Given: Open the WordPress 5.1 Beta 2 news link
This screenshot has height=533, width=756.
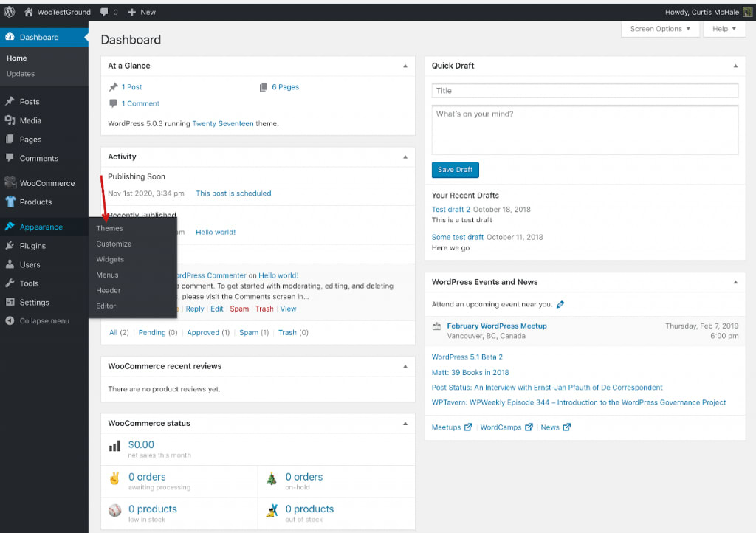Looking at the screenshot, I should 467,357.
